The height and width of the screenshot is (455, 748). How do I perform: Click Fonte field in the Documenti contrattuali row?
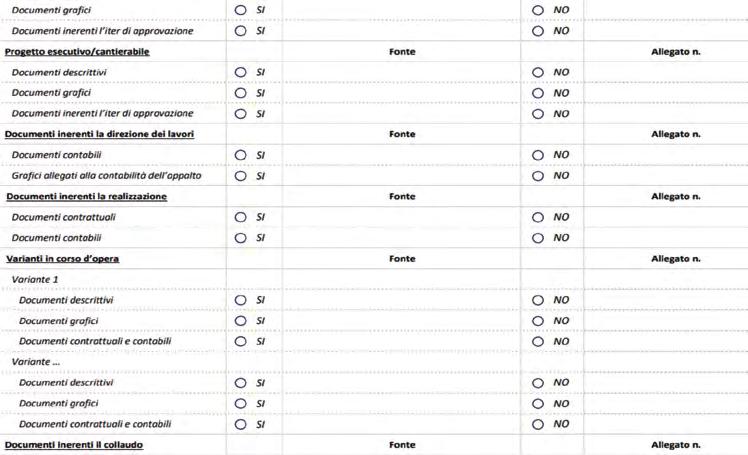400,217
